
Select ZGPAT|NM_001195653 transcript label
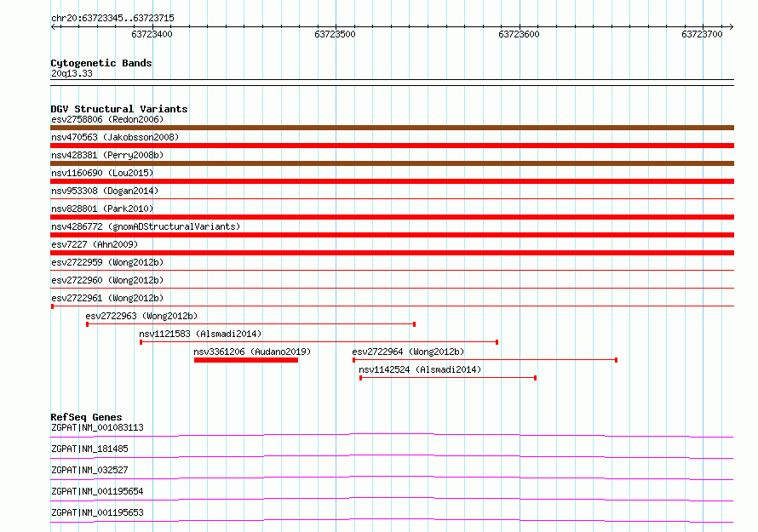pyautogui.click(x=97, y=512)
